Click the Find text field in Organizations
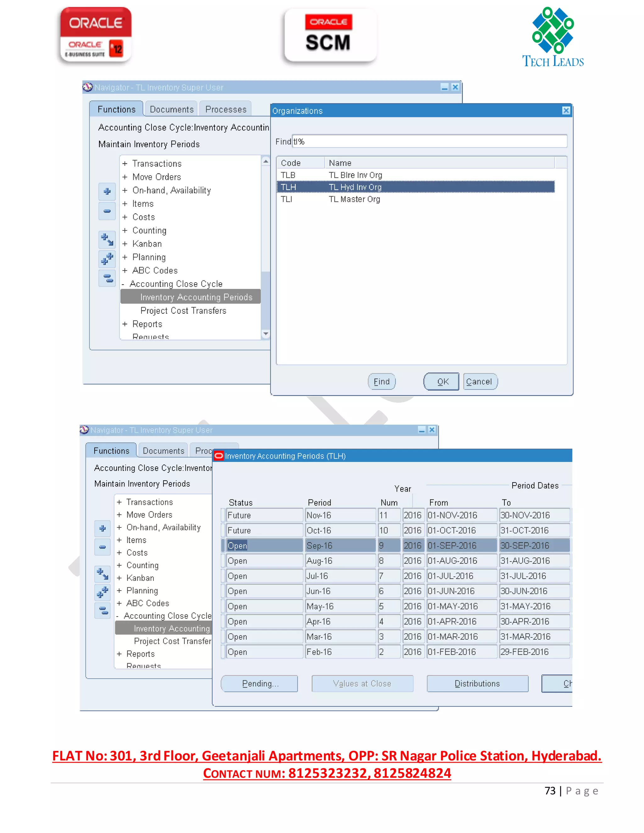 click(x=429, y=141)
